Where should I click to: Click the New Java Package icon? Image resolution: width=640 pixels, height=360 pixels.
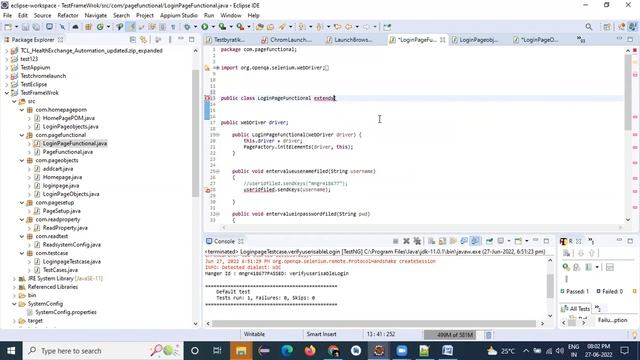pos(88,27)
